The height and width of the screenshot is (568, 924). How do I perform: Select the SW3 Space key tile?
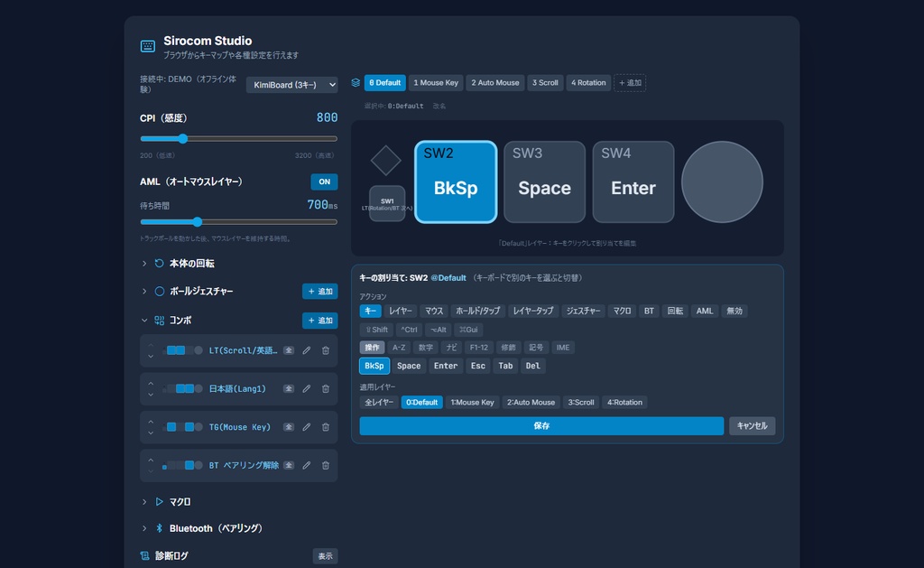coord(544,182)
